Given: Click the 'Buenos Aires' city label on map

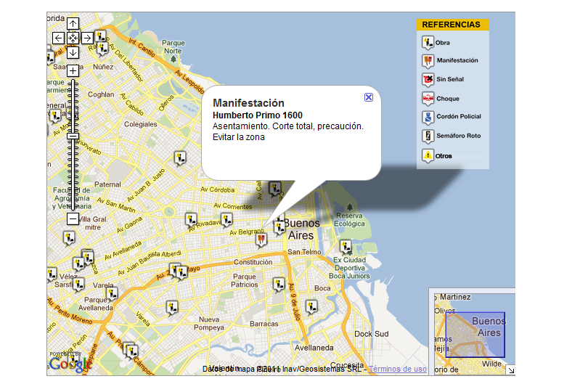Looking at the screenshot, I should pos(301,229).
